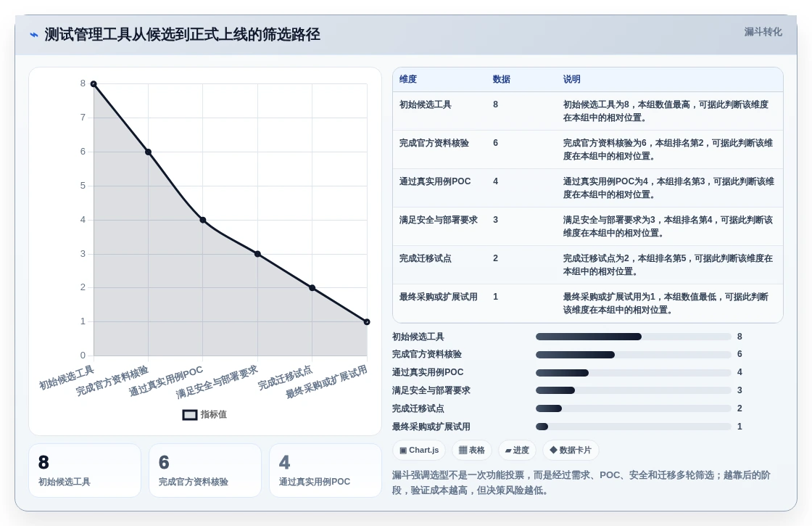This screenshot has height=526, width=812.
Task: Click the chart title 测试管理工具从候选到正式上线的筛选路径
Action: tap(182, 35)
